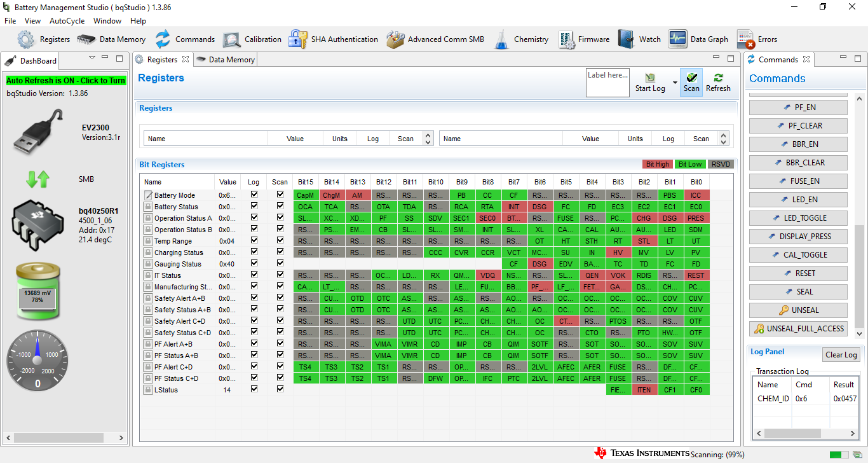This screenshot has height=463, width=868.
Task: Send the LED_TOGGLE command
Action: 798,218
